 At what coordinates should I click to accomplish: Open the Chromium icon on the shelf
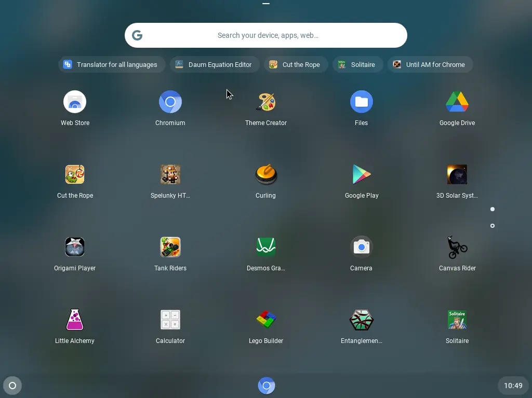pyautogui.click(x=266, y=386)
